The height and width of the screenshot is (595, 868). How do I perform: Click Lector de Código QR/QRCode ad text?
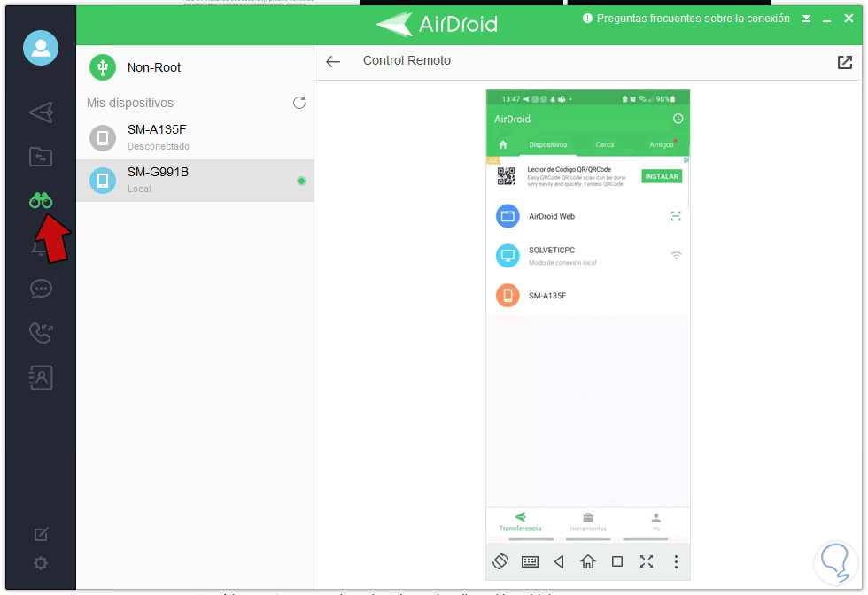[569, 169]
